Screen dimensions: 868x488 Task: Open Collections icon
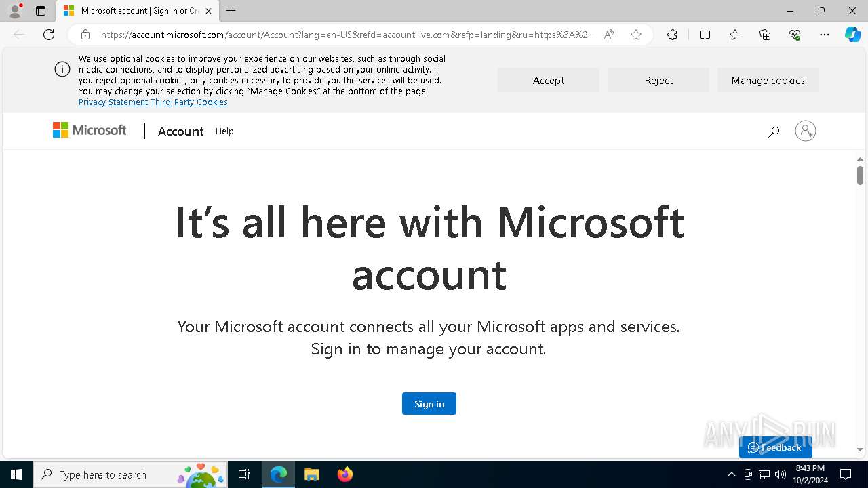tap(765, 35)
